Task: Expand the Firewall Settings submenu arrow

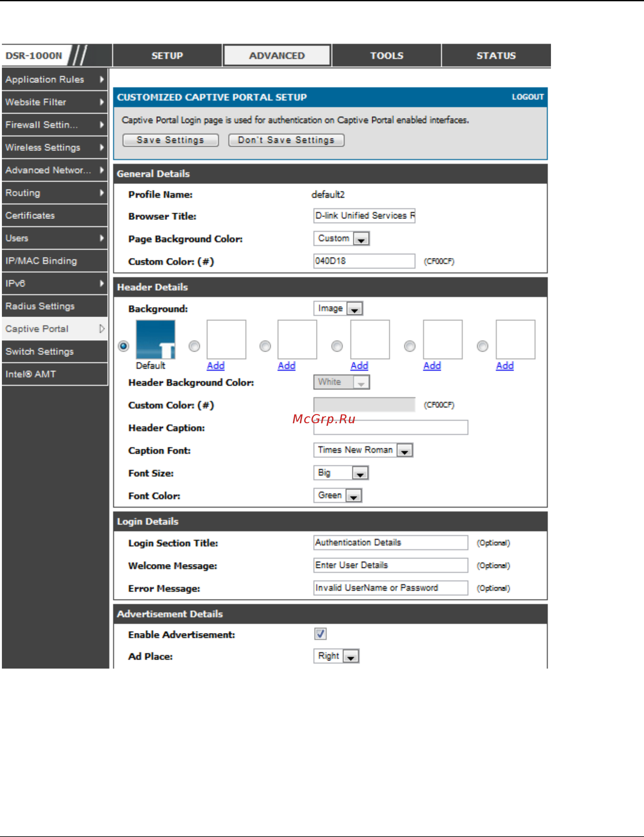Action: [x=102, y=125]
